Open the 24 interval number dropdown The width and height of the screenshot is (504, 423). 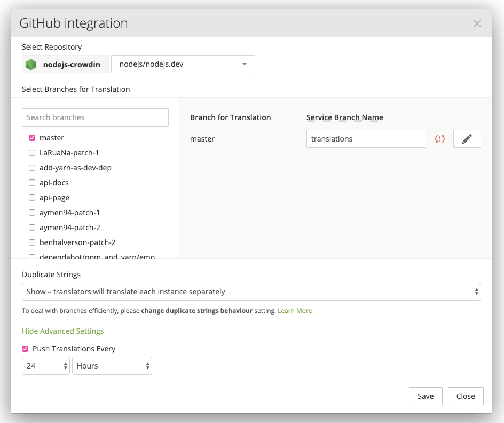[x=45, y=366]
